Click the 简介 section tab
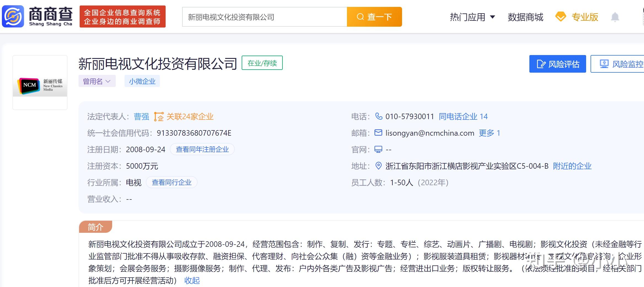The image size is (644, 287). (96, 227)
